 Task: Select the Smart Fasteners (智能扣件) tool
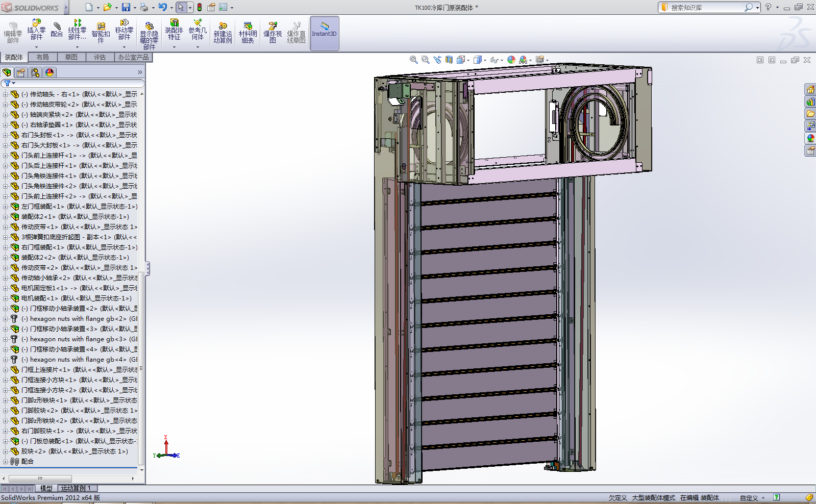tap(101, 33)
